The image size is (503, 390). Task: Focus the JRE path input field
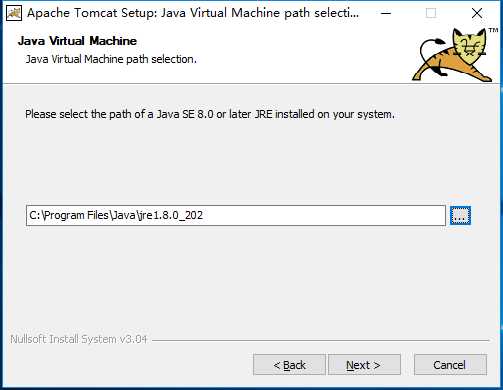(236, 215)
